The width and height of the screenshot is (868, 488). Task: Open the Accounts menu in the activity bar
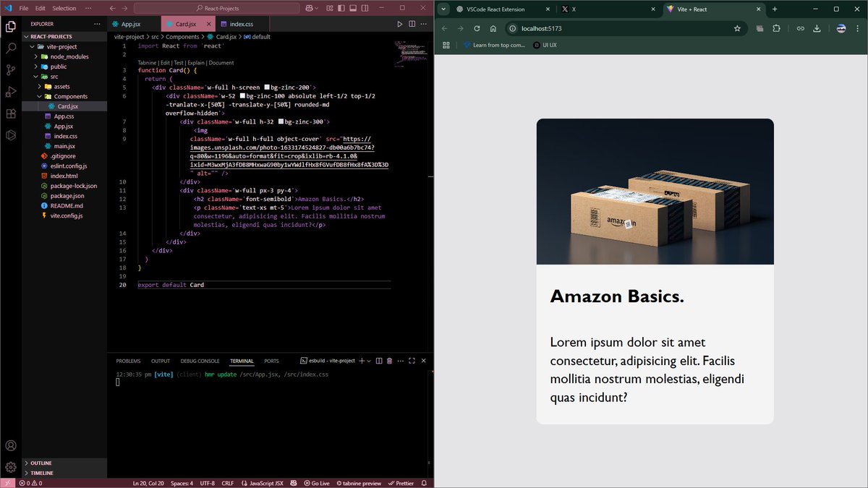11,446
